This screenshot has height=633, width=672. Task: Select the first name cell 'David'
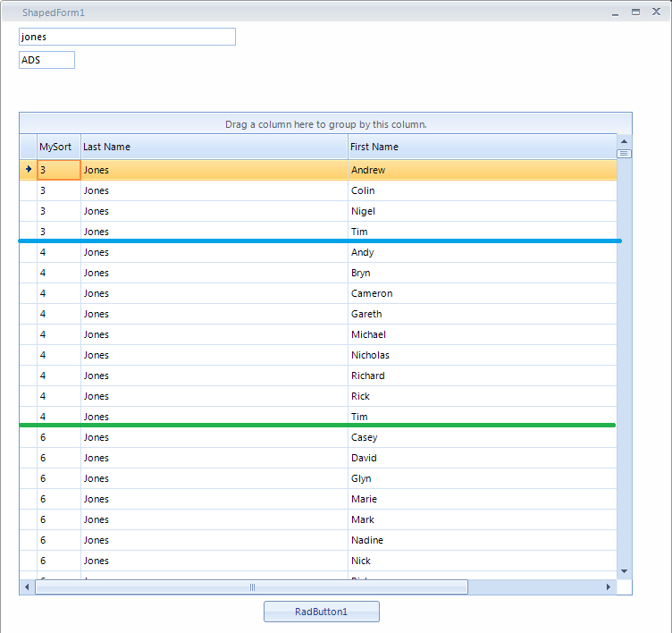(x=483, y=458)
